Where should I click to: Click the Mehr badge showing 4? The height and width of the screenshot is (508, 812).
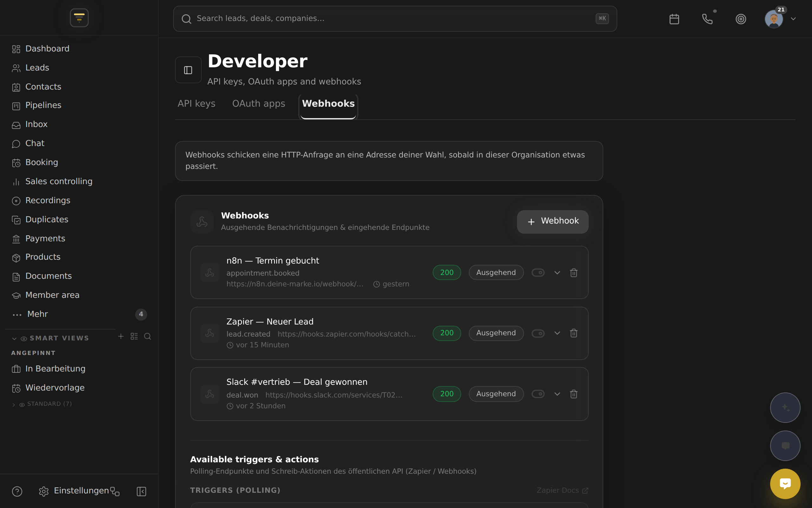141,314
